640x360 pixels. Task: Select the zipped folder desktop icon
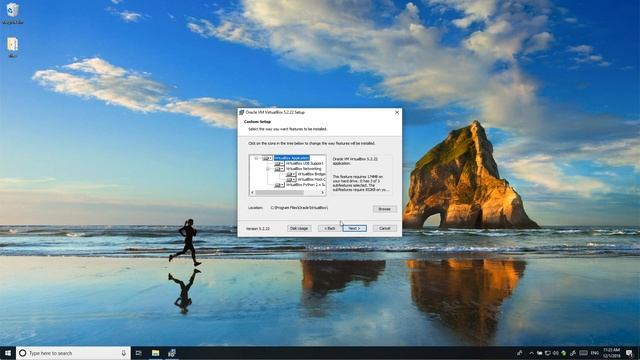point(13,47)
